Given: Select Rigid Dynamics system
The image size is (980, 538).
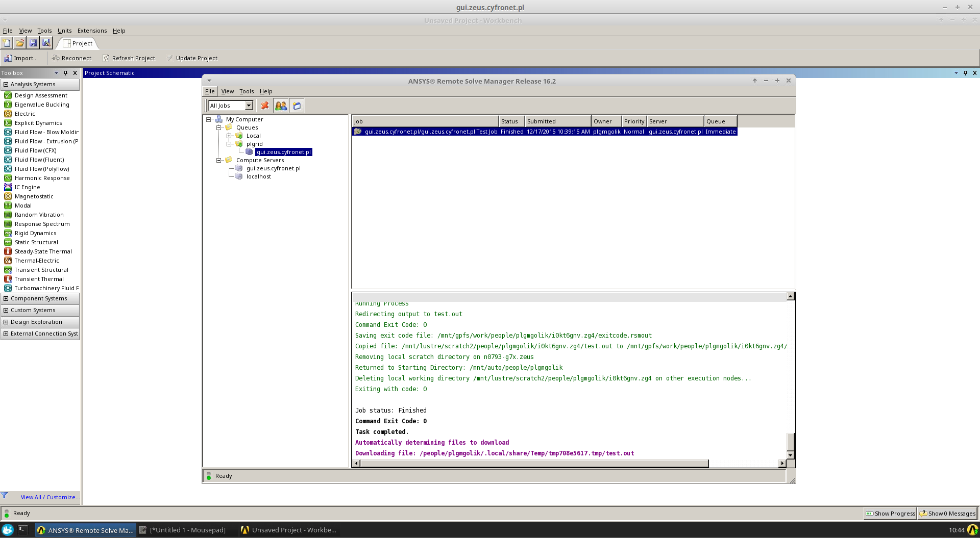Looking at the screenshot, I should [x=35, y=233].
